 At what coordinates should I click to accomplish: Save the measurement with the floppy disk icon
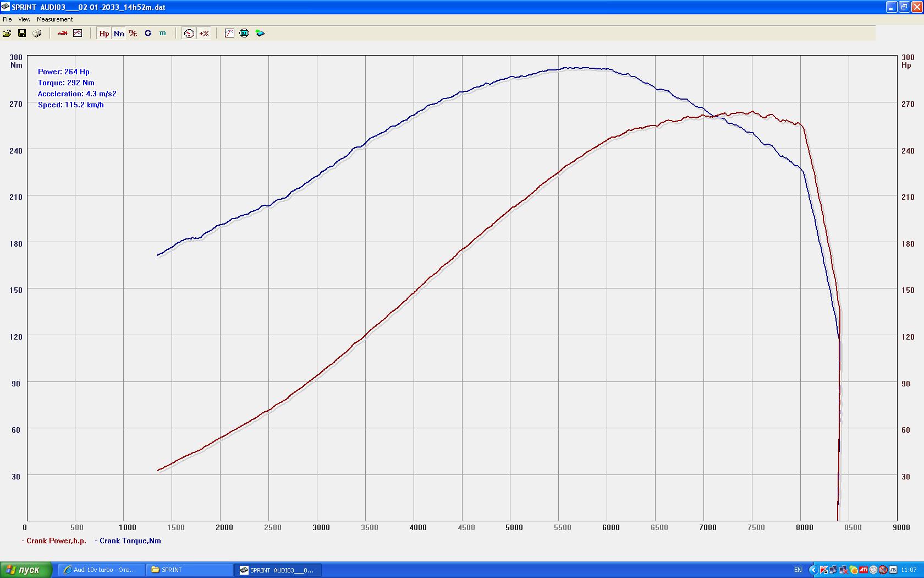point(22,34)
